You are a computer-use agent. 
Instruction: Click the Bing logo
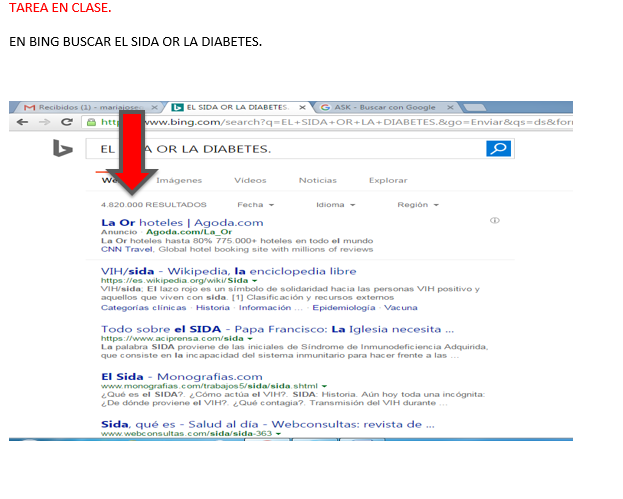tap(63, 148)
